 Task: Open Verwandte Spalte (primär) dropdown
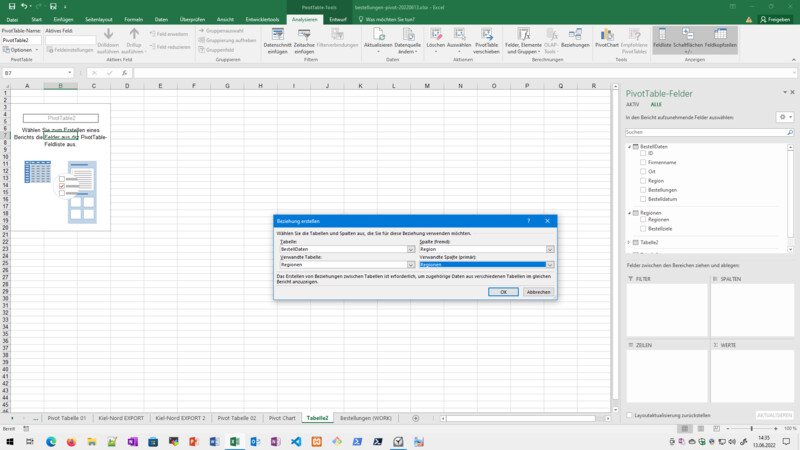click(550, 264)
